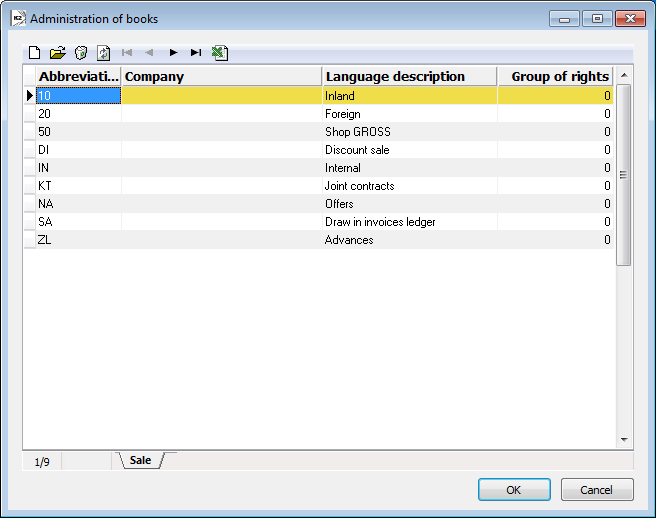The height and width of the screenshot is (518, 656).
Task: Select the Sale tab
Action: [x=141, y=460]
